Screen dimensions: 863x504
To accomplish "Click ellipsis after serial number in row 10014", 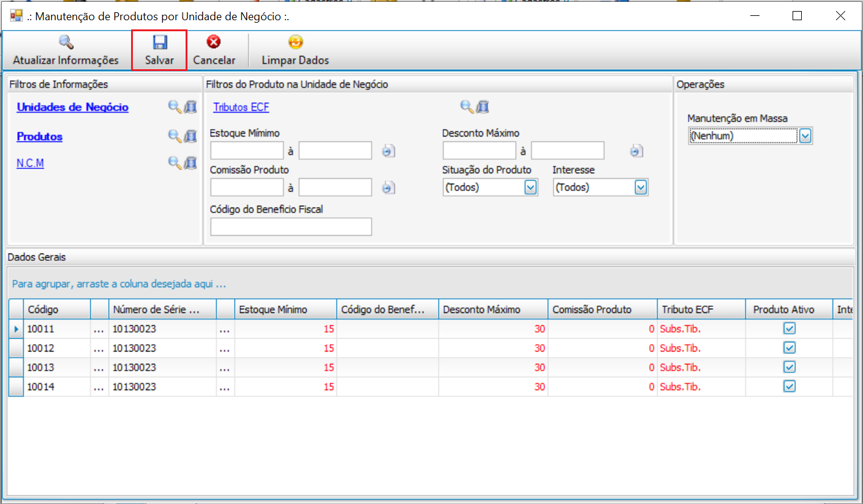I will point(225,387).
